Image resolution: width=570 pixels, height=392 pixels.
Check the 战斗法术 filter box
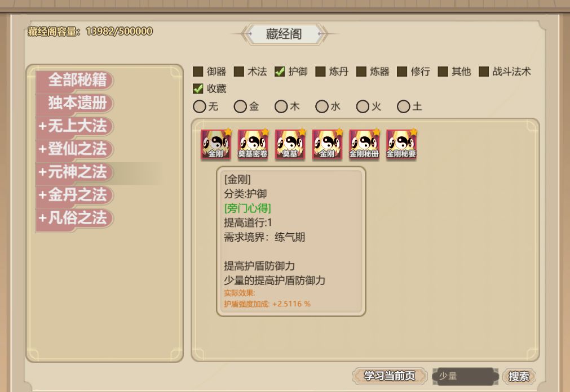(484, 72)
